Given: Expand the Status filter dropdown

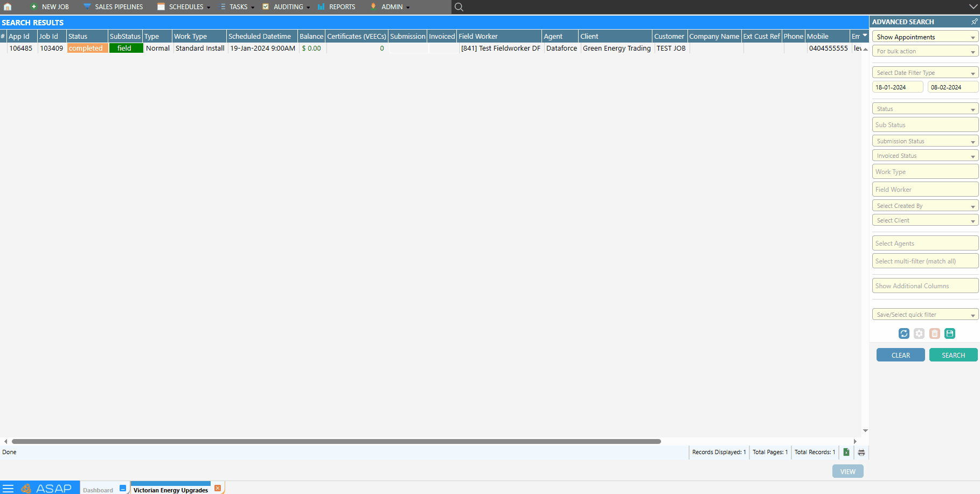Looking at the screenshot, I should coord(925,109).
